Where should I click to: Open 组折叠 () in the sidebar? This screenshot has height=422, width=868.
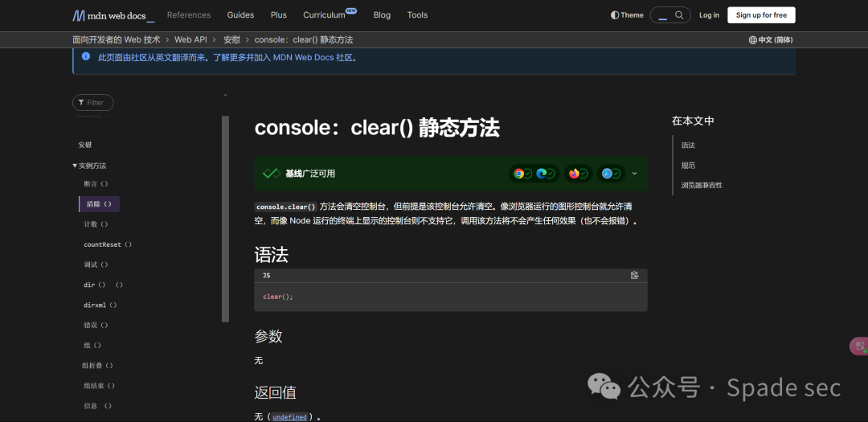[x=97, y=366]
